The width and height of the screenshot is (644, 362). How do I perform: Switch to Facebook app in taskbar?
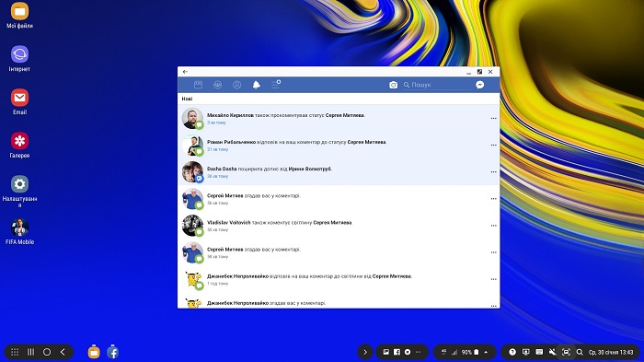tap(112, 352)
